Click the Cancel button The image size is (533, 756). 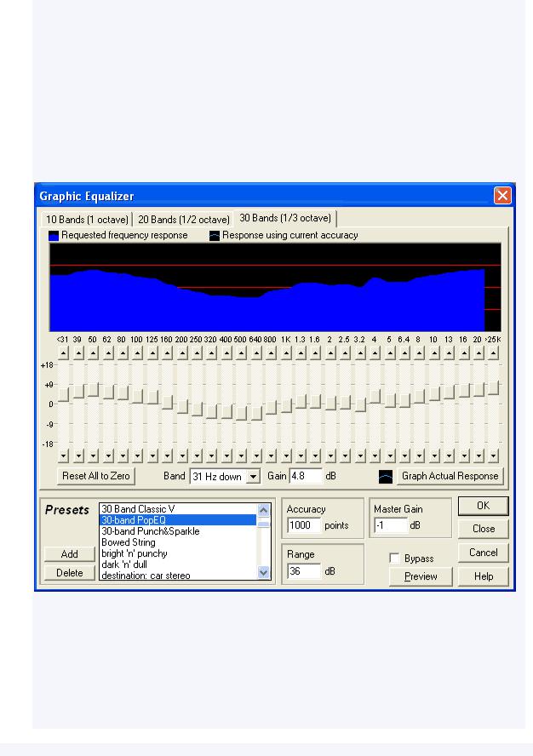[484, 552]
